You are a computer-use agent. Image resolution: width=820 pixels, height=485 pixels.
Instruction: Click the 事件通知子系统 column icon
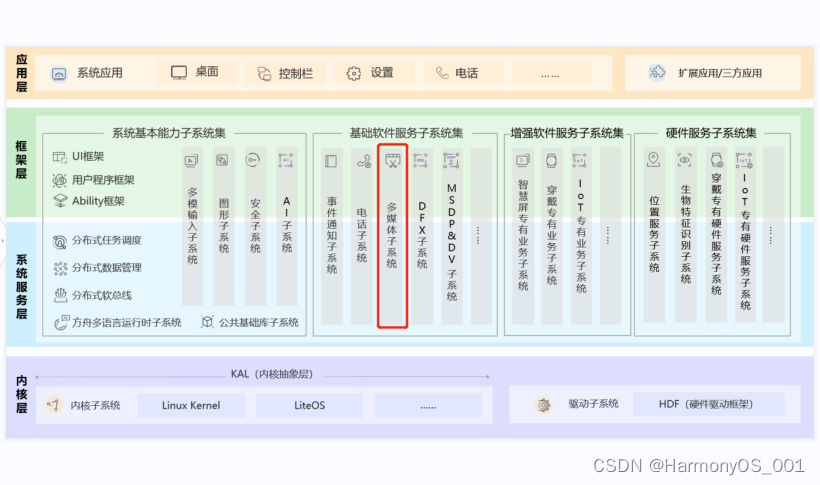[x=331, y=161]
